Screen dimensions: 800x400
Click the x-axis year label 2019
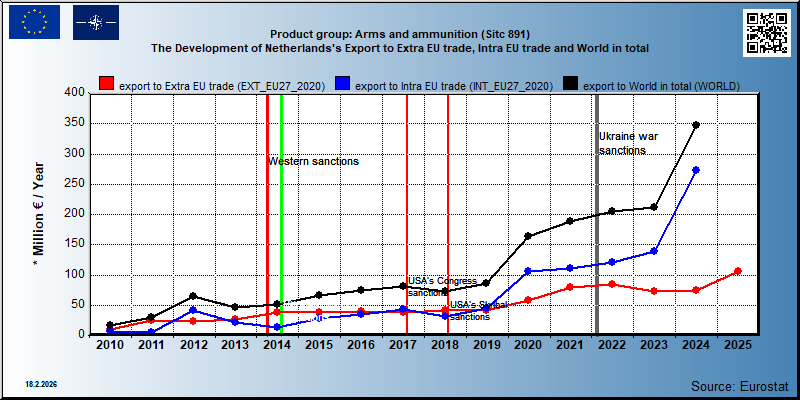[486, 345]
